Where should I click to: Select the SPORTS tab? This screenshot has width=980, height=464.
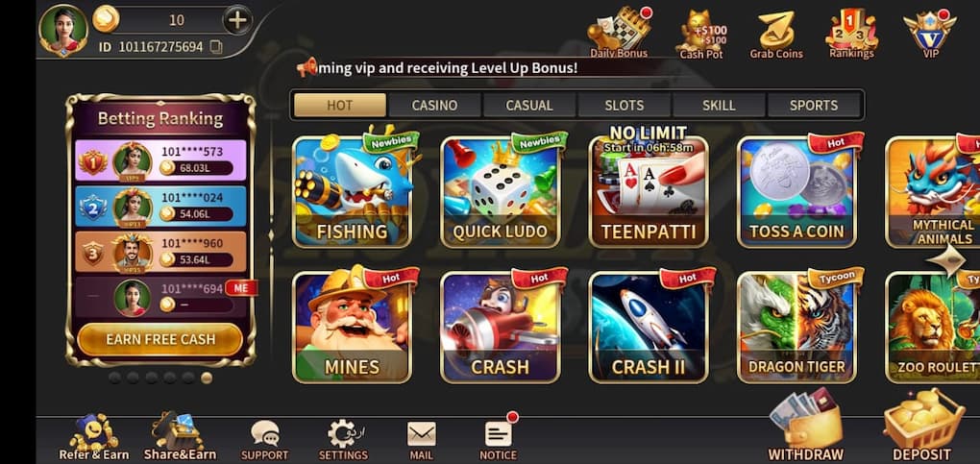tap(814, 105)
